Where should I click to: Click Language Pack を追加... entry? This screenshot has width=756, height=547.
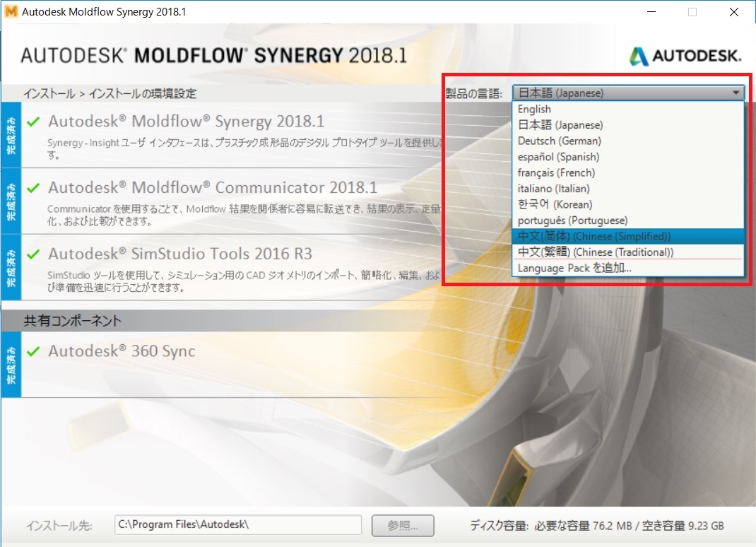[x=628, y=268]
